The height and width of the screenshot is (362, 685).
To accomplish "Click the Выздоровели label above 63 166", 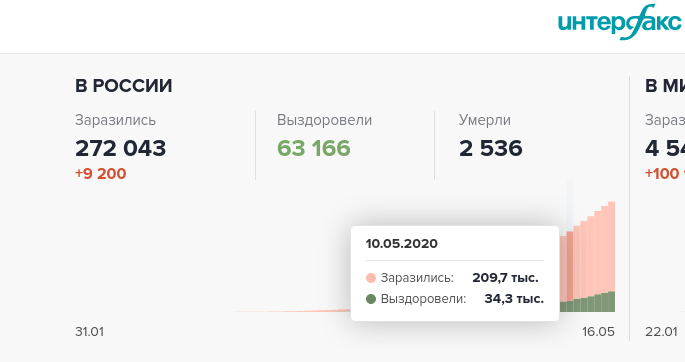I will coord(325,120).
